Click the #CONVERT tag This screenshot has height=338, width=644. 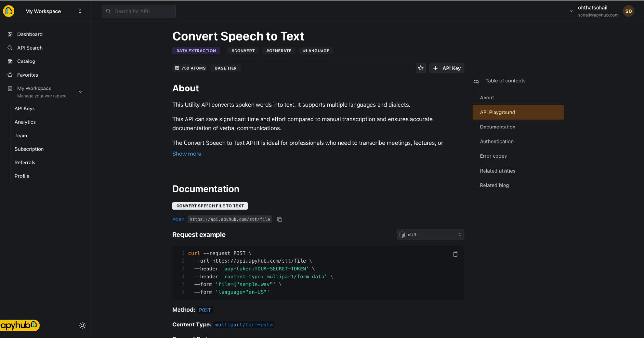[x=243, y=51]
